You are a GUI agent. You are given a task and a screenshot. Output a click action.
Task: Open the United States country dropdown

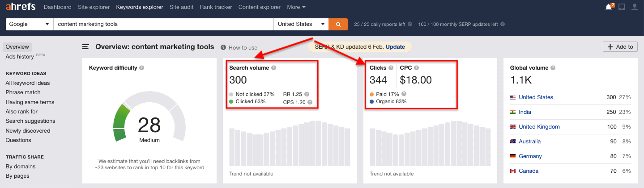pyautogui.click(x=301, y=24)
